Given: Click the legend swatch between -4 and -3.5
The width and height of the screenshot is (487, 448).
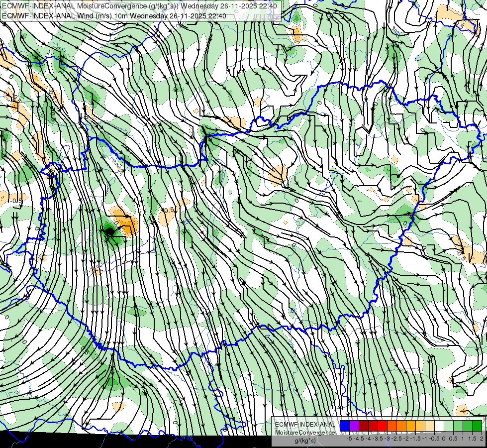Looking at the screenshot, I should coord(373,426).
